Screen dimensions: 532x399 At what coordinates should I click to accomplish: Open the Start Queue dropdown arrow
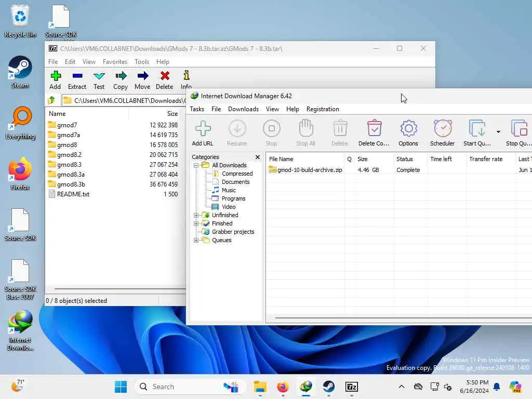498,131
